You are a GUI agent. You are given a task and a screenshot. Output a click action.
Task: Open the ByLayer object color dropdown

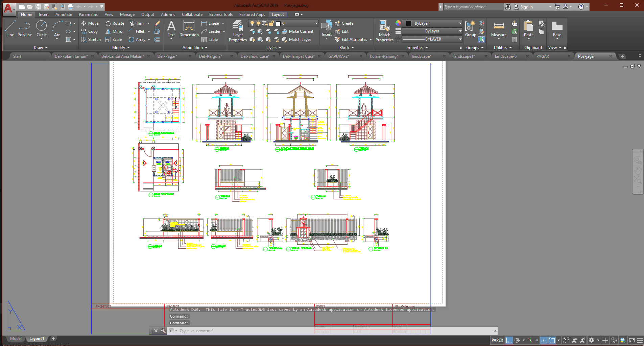(460, 23)
